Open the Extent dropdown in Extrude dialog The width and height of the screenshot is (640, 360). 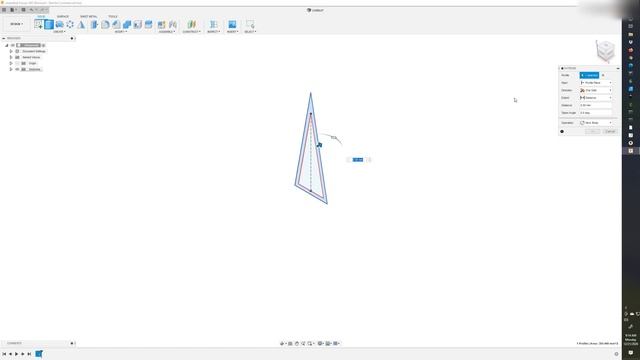(x=596, y=98)
